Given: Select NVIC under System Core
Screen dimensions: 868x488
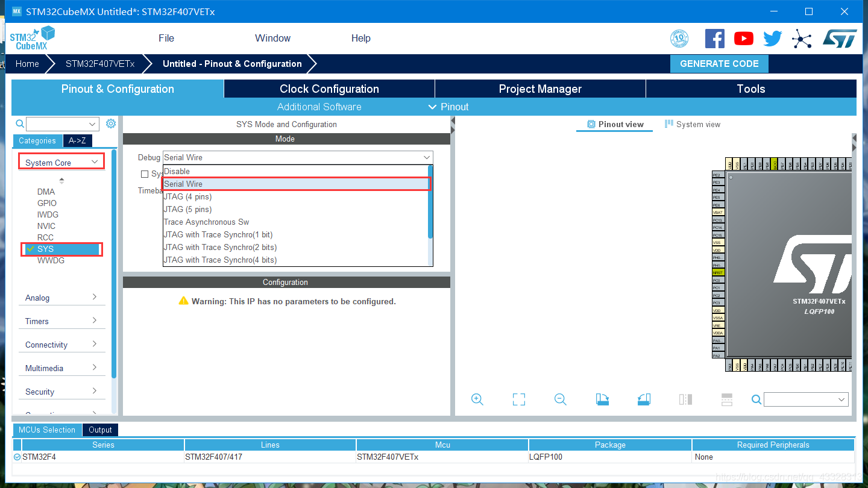Looking at the screenshot, I should (x=46, y=226).
